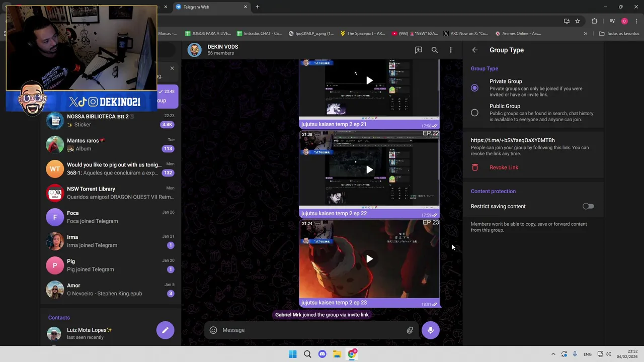
Task: Play the jujutsu kaisen ep 21 video
Action: [369, 80]
